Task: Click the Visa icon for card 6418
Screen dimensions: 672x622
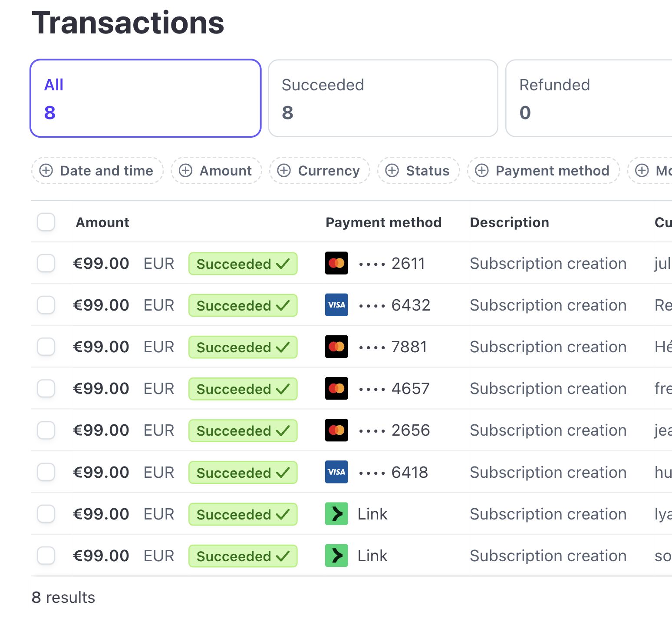Action: [336, 472]
